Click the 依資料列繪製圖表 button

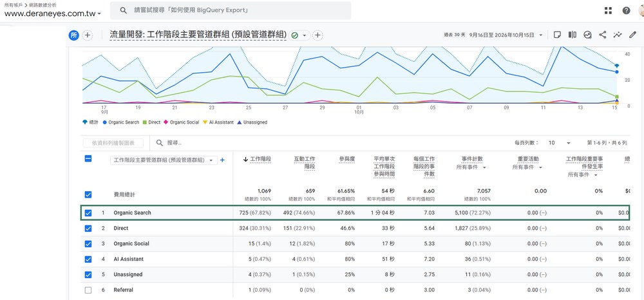113,143
